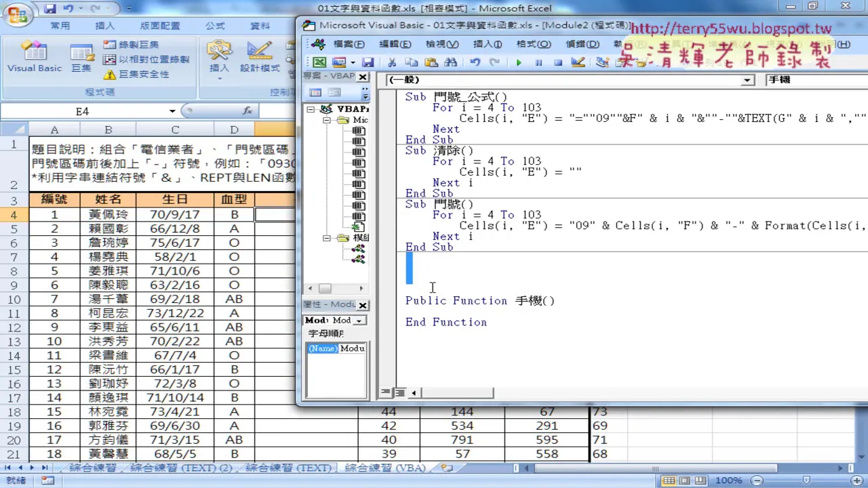
Task: Click the Name Box showing E4
Action: click(x=83, y=111)
